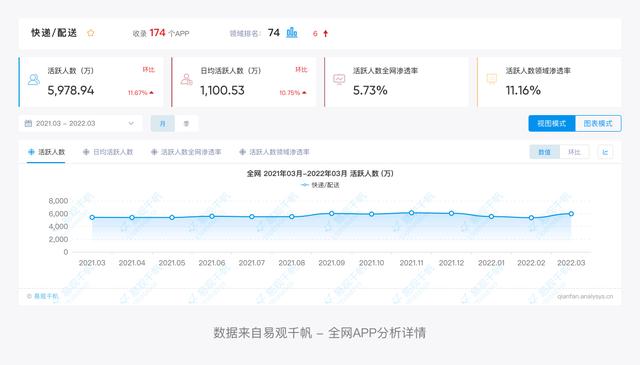Image resolution: width=640 pixels, height=365 pixels.
Task: Click the network penetration monitor icon
Action: pyautogui.click(x=339, y=79)
